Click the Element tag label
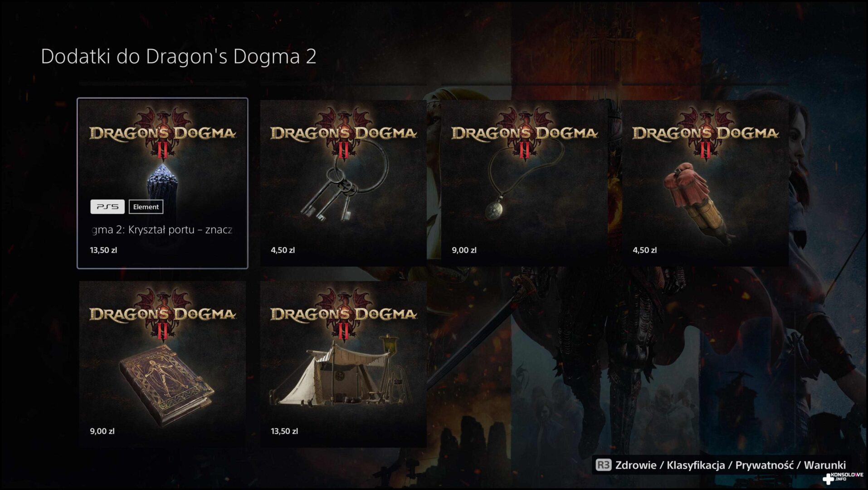 [146, 207]
